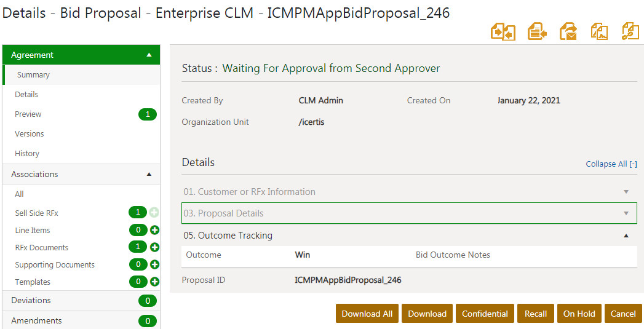The height and width of the screenshot is (329, 644).
Task: Expand 01. Customer or RFx Information
Action: [626, 192]
